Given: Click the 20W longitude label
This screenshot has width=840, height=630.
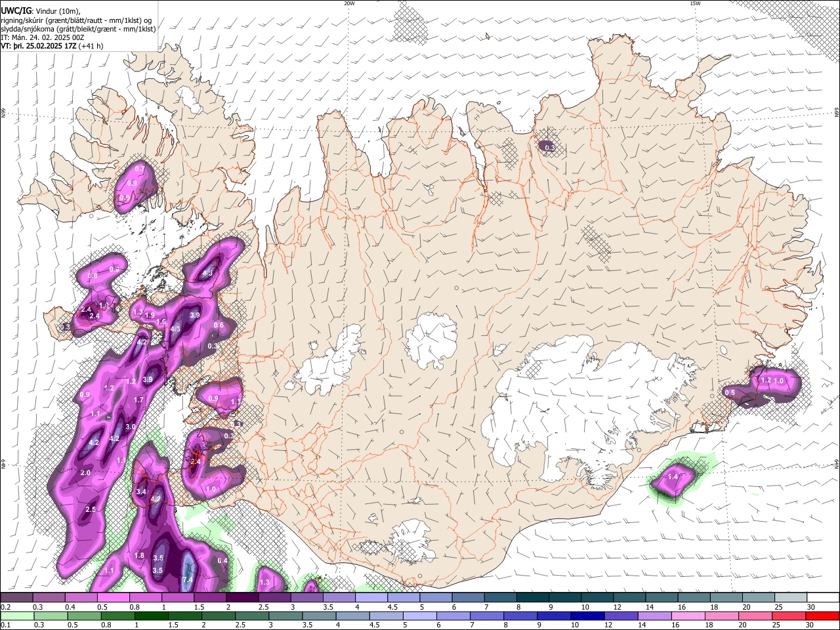Looking at the screenshot, I should tap(348, 3).
